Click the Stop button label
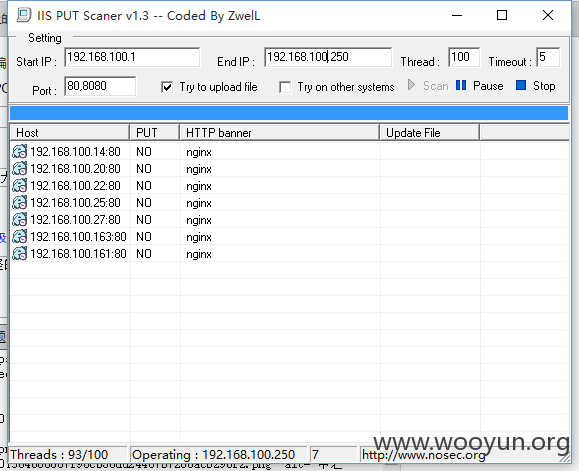579x471 pixels. pos(544,86)
